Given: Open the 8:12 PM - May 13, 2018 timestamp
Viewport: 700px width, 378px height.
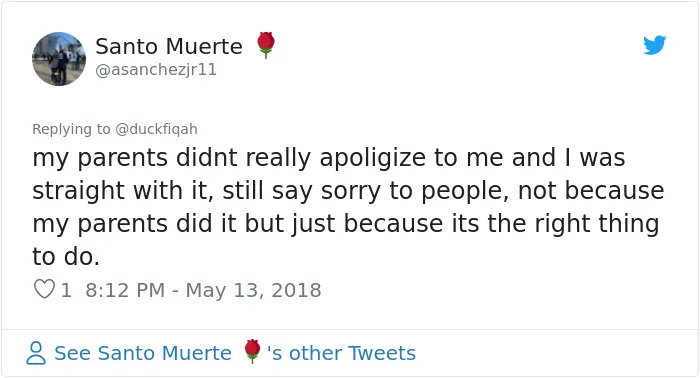Looking at the screenshot, I should (x=203, y=290).
